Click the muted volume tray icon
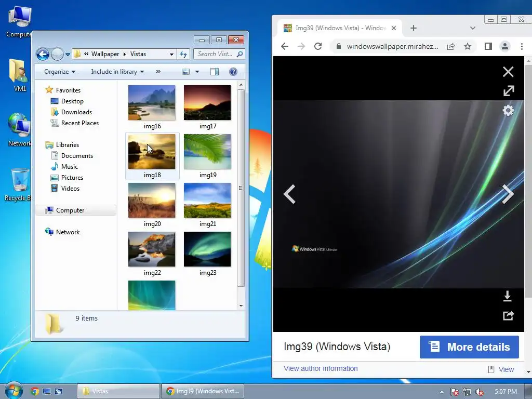Screen dimensions: 532x399 [x=480, y=392]
